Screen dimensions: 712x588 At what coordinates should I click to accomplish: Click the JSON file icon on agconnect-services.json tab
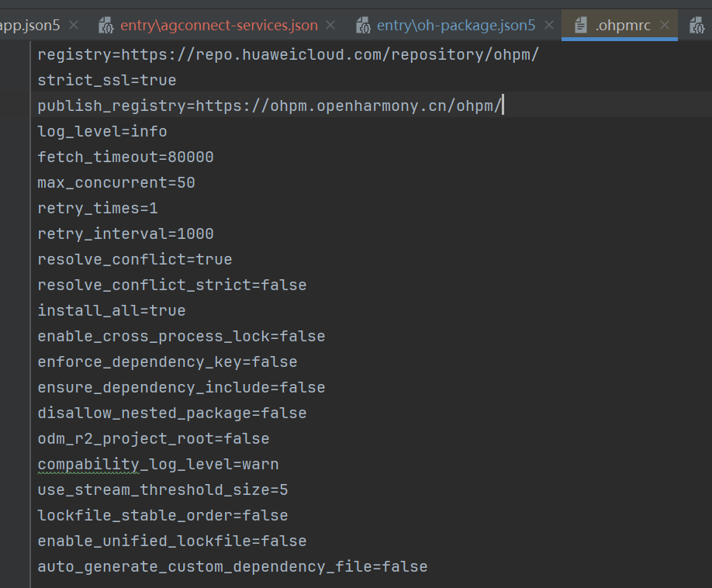point(106,26)
